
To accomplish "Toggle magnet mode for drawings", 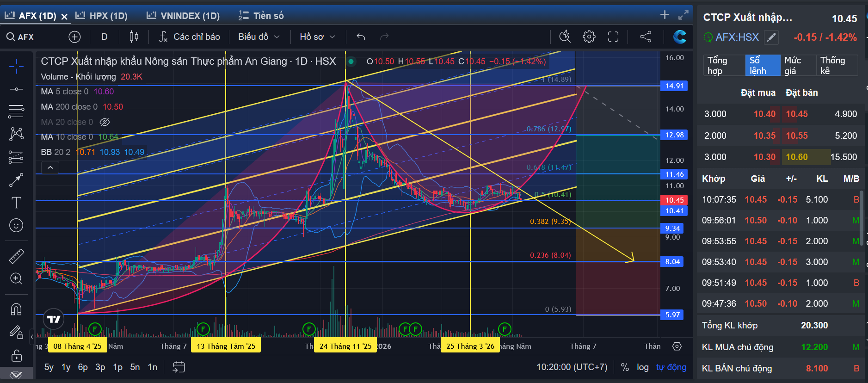I will pos(16,309).
